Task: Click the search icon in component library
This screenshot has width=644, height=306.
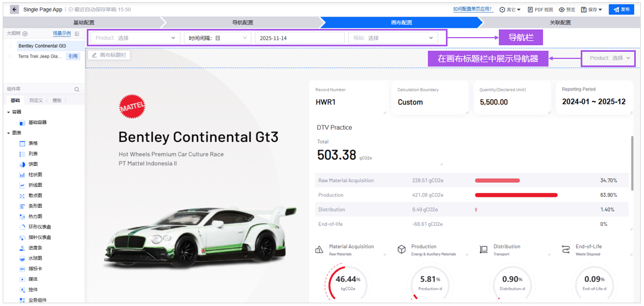Action: [x=77, y=89]
